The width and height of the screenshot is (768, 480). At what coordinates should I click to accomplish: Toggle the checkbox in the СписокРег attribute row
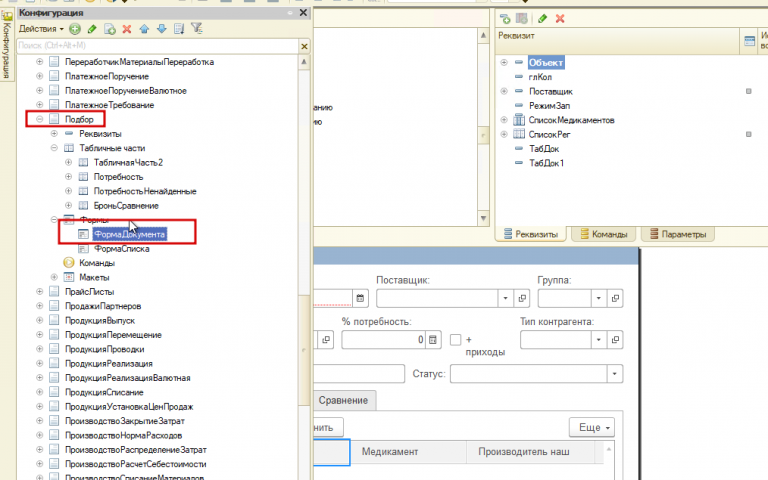click(x=748, y=134)
